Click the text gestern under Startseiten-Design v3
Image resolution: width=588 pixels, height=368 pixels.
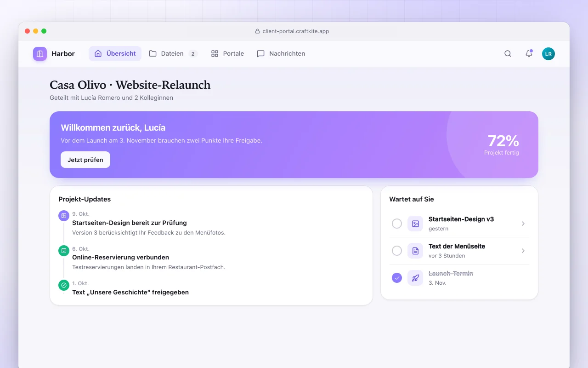pyautogui.click(x=439, y=229)
